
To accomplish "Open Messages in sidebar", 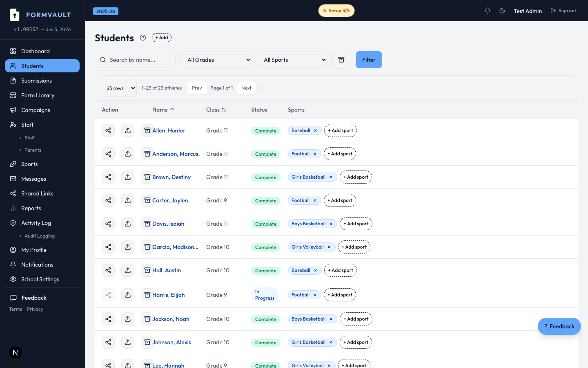I will pyautogui.click(x=42, y=179).
